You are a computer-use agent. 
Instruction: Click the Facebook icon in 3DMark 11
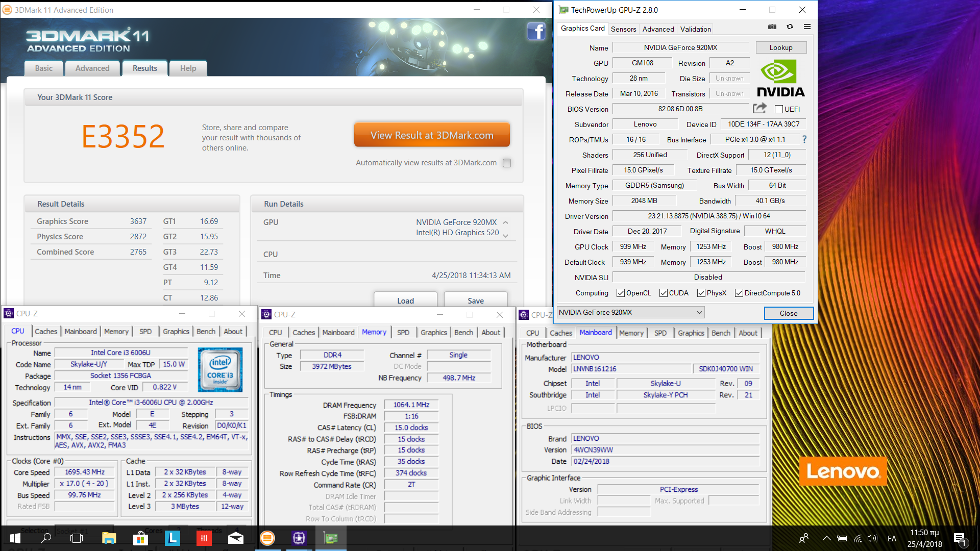[536, 32]
